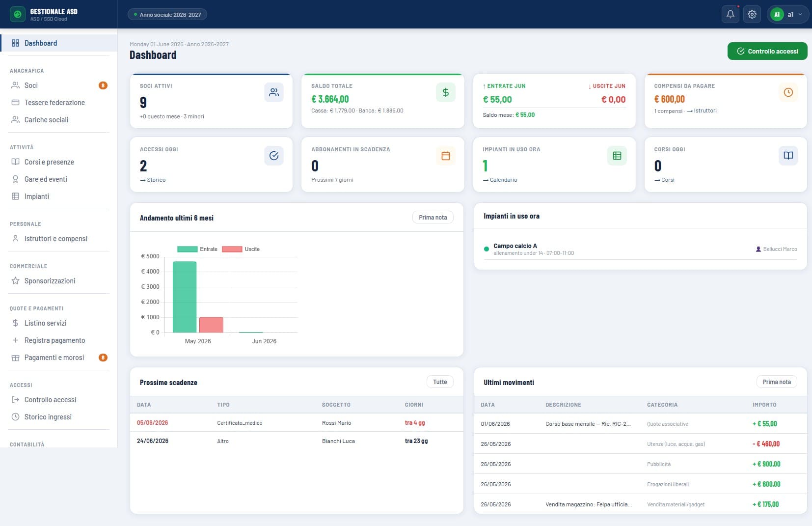Click the - € 460,00 amount
The image size is (812, 526).
[x=766, y=444]
